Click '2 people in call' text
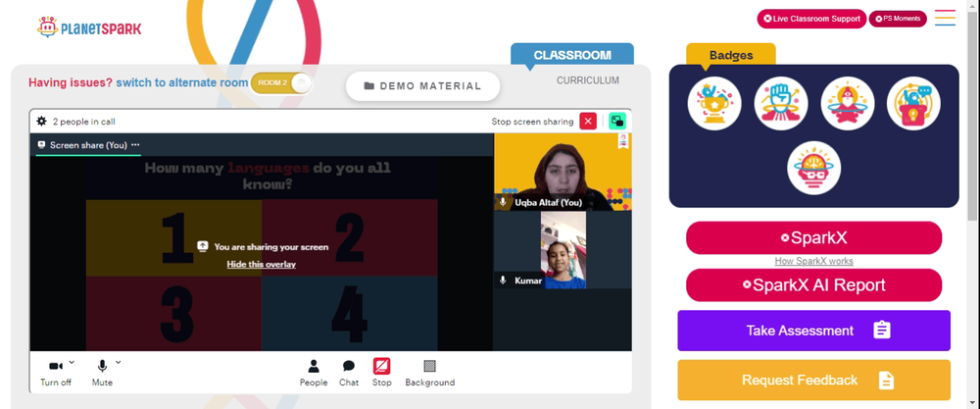Viewport: 980px width, 409px height. 83,122
